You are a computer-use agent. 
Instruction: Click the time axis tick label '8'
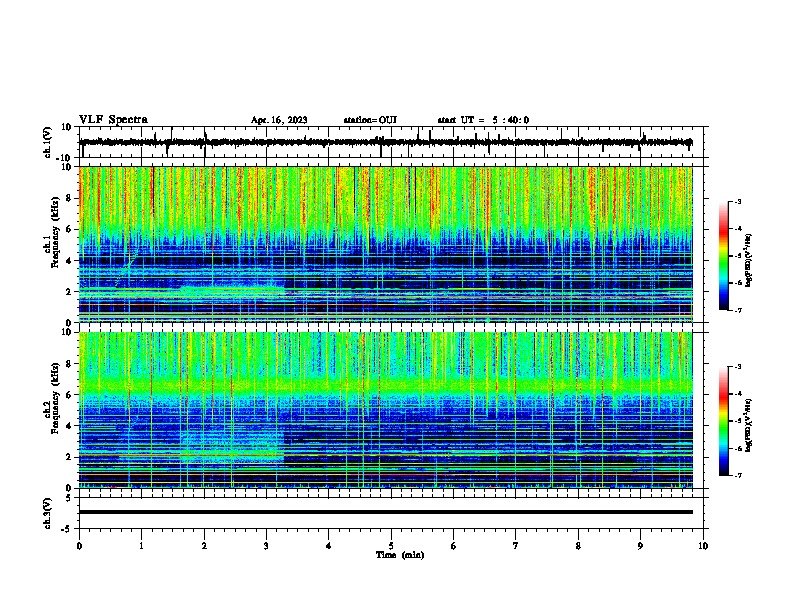coord(578,546)
